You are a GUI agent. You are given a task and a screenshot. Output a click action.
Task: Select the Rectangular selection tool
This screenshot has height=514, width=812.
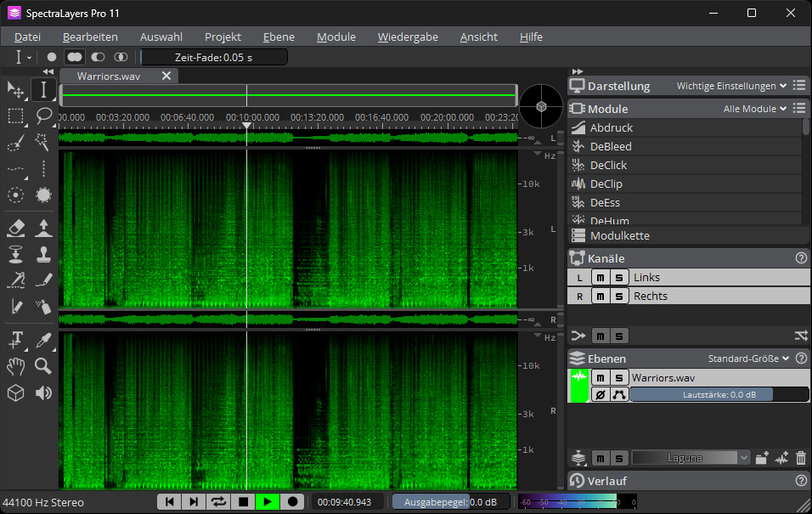pos(15,116)
